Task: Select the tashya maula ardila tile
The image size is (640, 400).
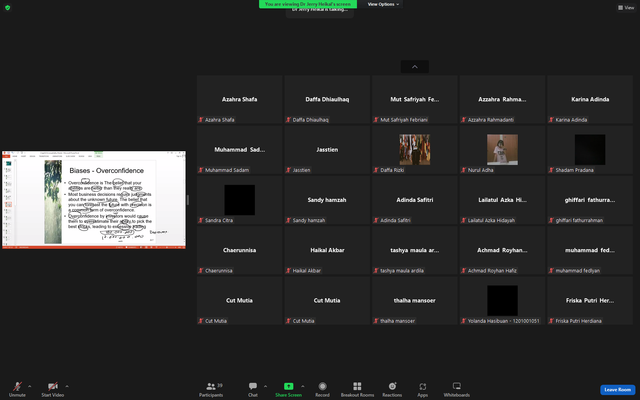Action: point(415,250)
